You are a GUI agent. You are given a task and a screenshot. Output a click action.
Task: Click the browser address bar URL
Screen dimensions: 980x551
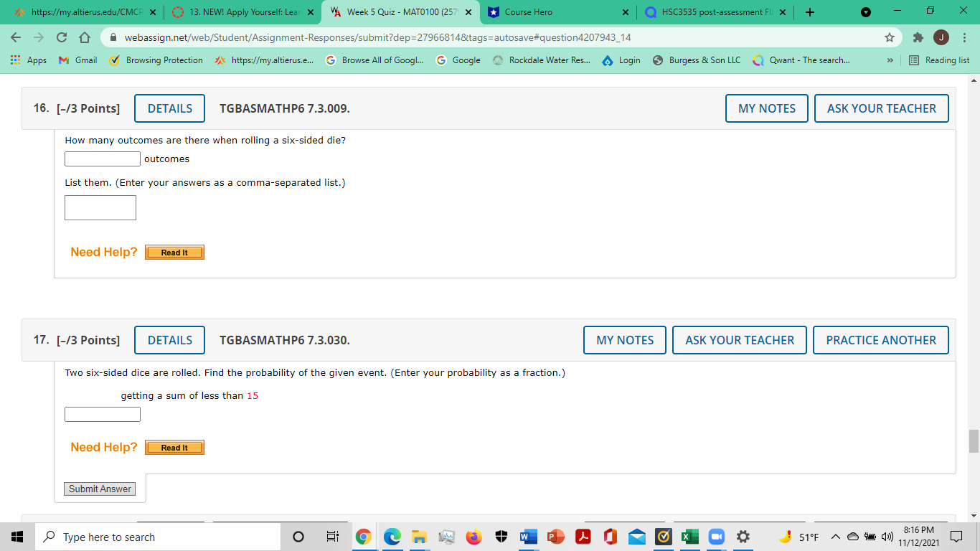(x=378, y=37)
